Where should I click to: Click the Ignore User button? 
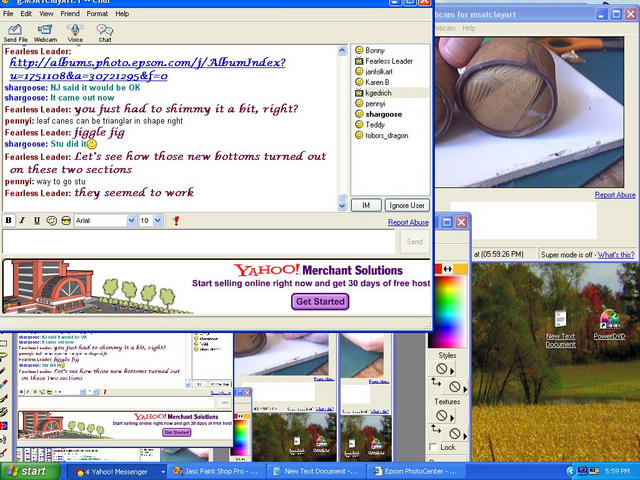(407, 205)
